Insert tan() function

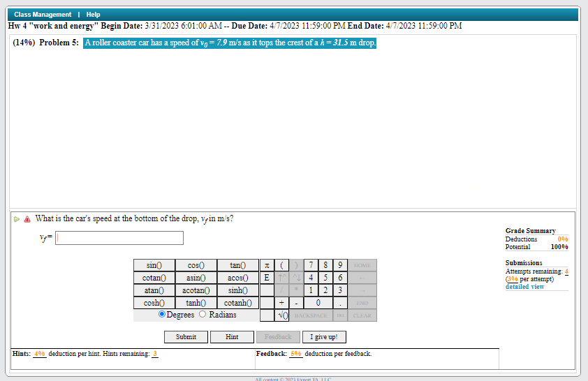click(238, 265)
